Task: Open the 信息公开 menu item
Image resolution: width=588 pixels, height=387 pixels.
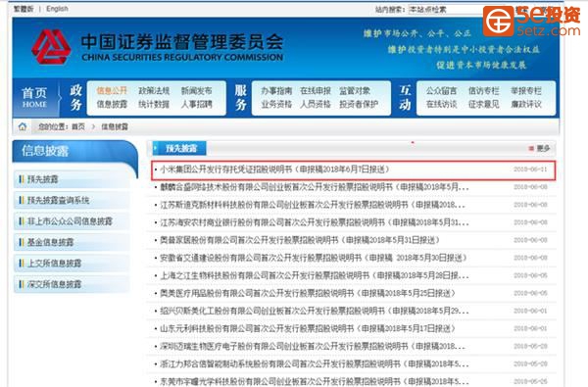Action: (112, 91)
